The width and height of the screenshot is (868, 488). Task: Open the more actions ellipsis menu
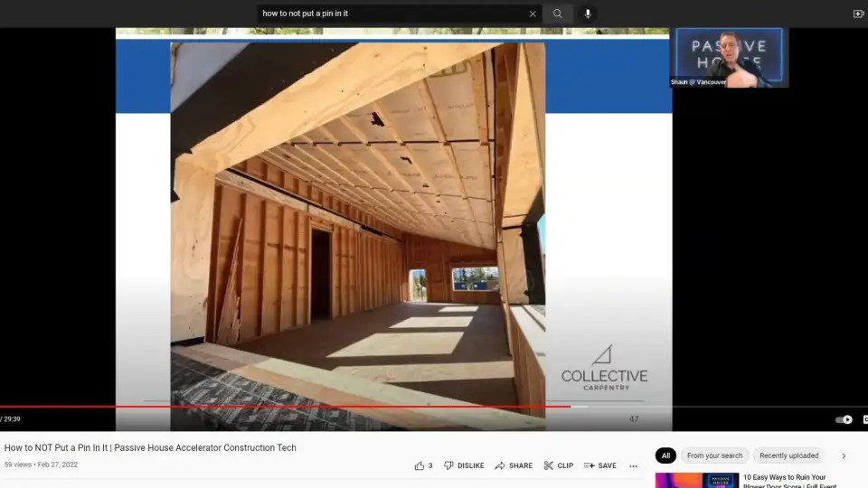pos(633,466)
